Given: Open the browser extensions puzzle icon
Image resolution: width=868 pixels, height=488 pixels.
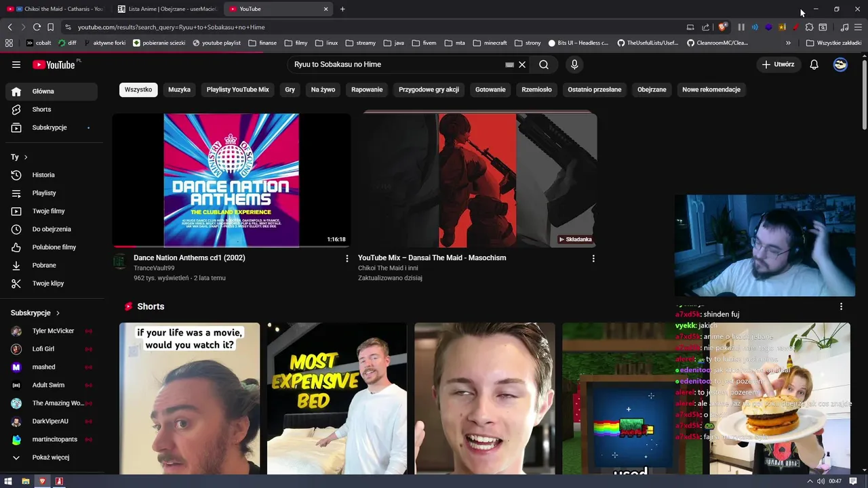Looking at the screenshot, I should pos(809,27).
